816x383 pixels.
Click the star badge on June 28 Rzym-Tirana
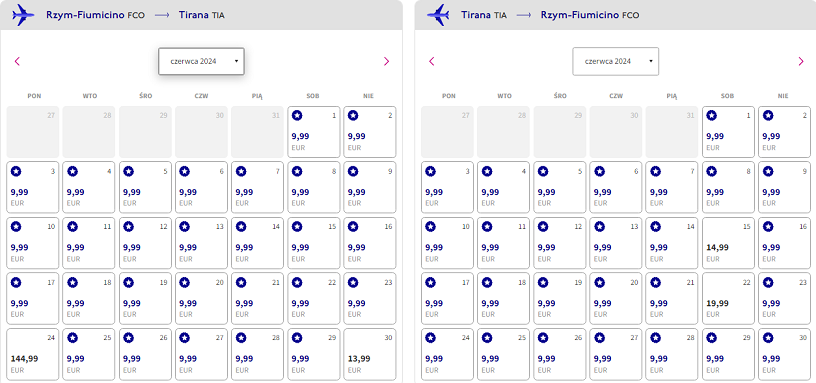tap(241, 338)
